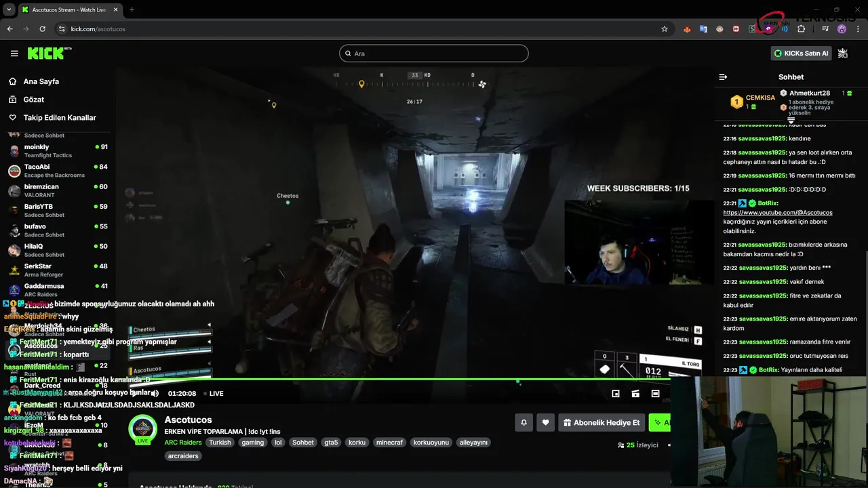Screen dimensions: 868x488
Task: Click the Gözat browse icon
Action: click(x=12, y=100)
